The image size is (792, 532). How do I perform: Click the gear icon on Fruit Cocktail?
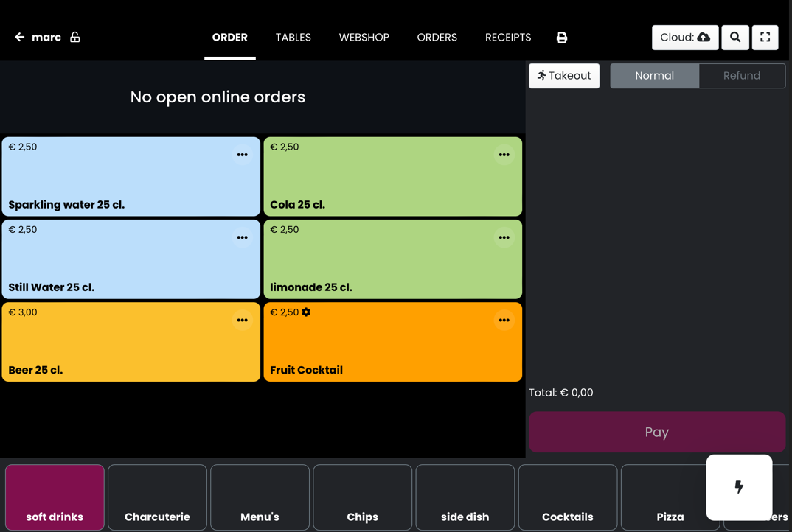[306, 312]
